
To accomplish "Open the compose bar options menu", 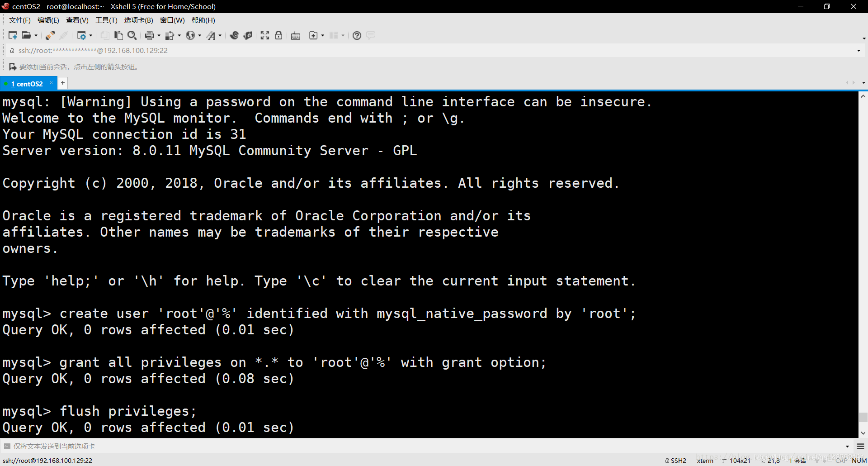I will pos(860,446).
